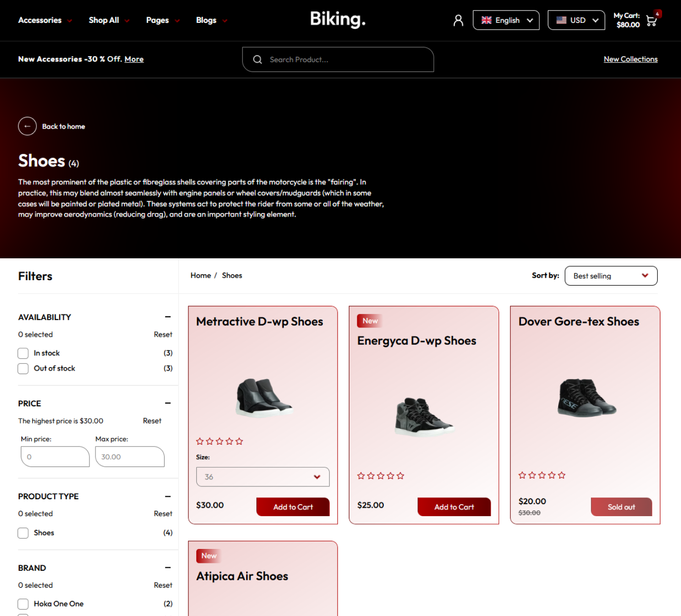
Task: Click the $30.00 price on Metractive shoes
Action: click(210, 505)
